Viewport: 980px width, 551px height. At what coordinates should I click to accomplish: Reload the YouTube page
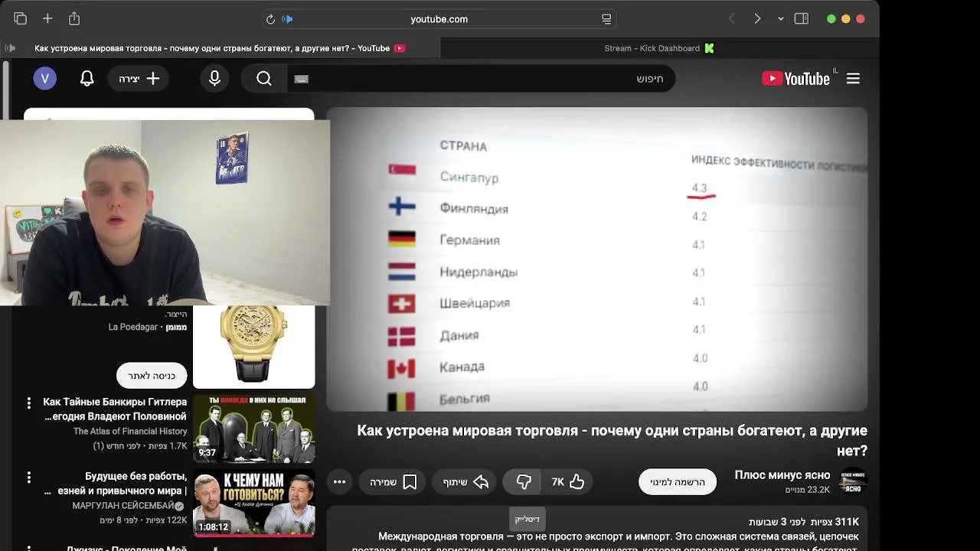pos(270,19)
